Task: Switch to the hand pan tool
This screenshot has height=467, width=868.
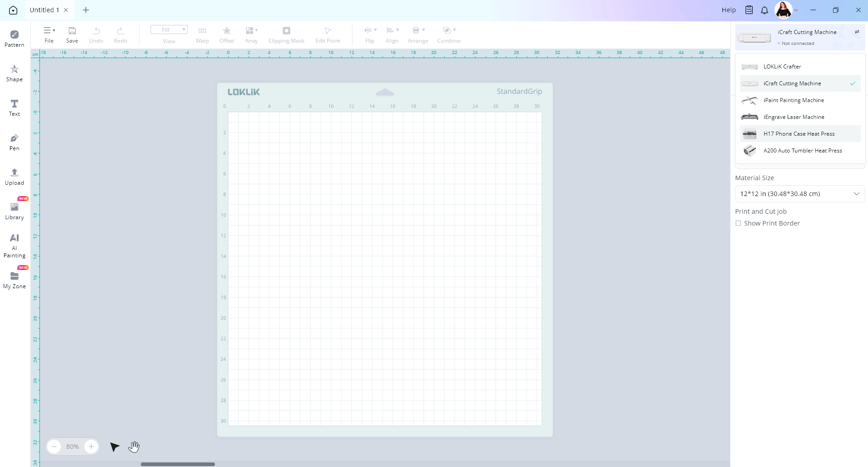Action: [x=134, y=447]
